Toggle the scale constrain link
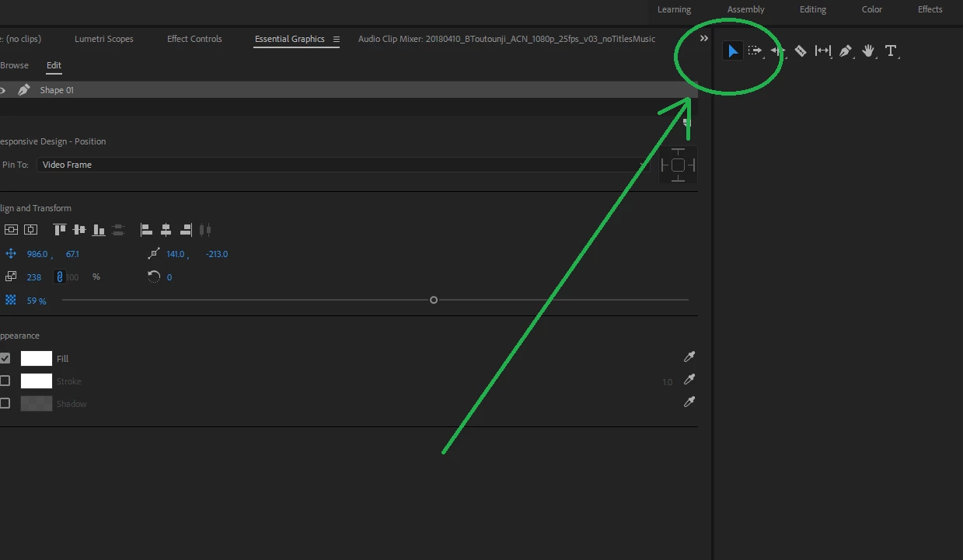Image resolution: width=963 pixels, height=560 pixels. click(59, 277)
